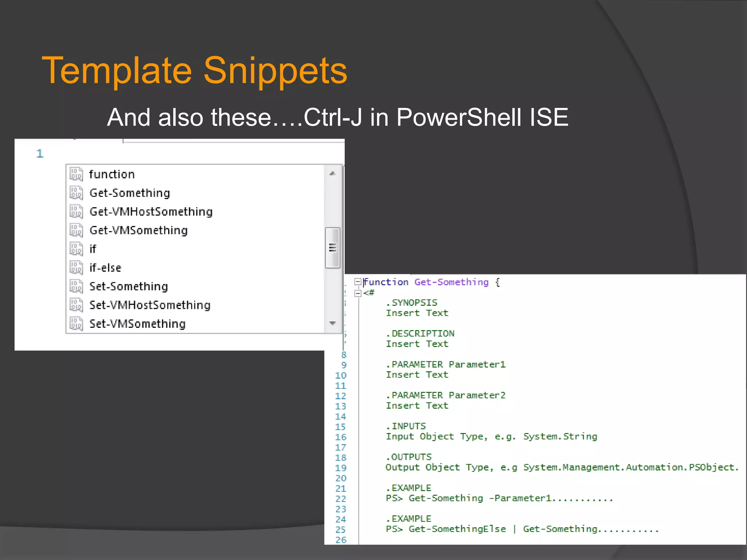Click the 'function' keyword in the code
This screenshot has height=560, width=747.
[386, 282]
